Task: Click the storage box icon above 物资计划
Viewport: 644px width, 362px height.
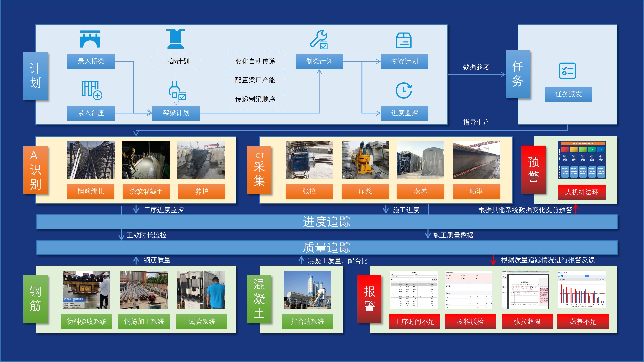Action: [x=404, y=40]
